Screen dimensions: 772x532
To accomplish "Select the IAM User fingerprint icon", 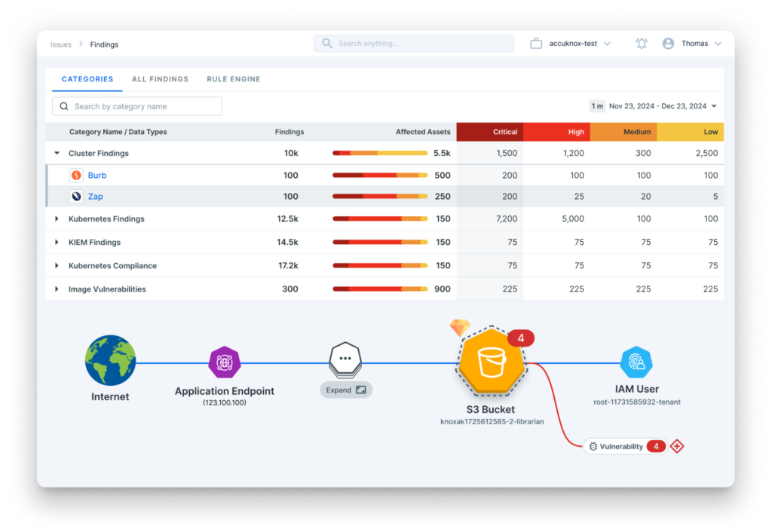I will 636,362.
